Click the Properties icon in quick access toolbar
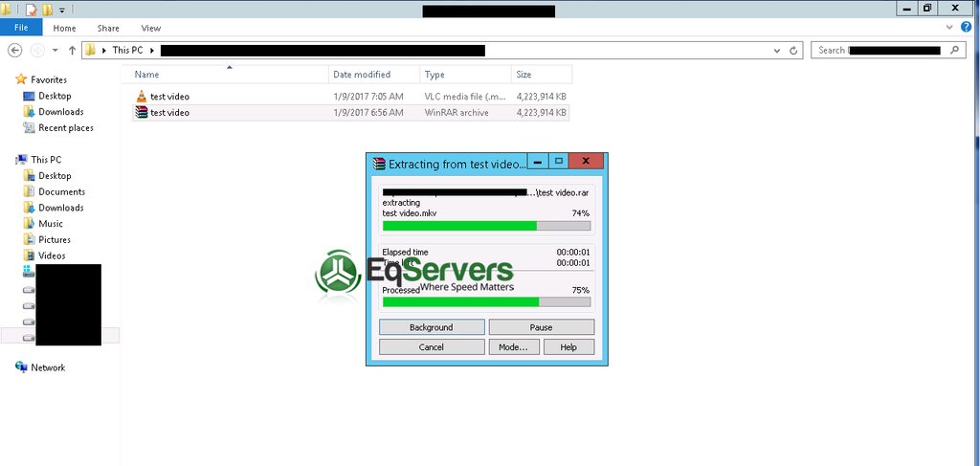Viewport: 980px width, 466px height. pyautogui.click(x=32, y=10)
